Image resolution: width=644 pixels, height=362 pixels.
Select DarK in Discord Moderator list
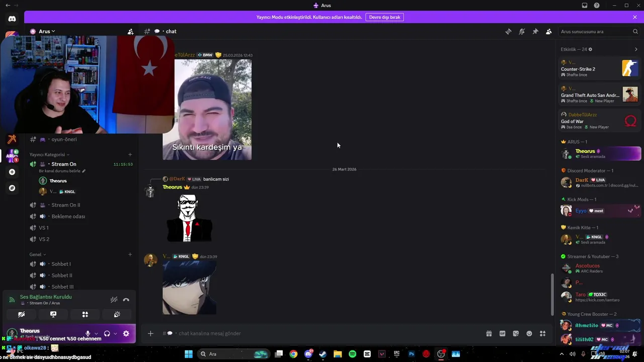(x=599, y=183)
